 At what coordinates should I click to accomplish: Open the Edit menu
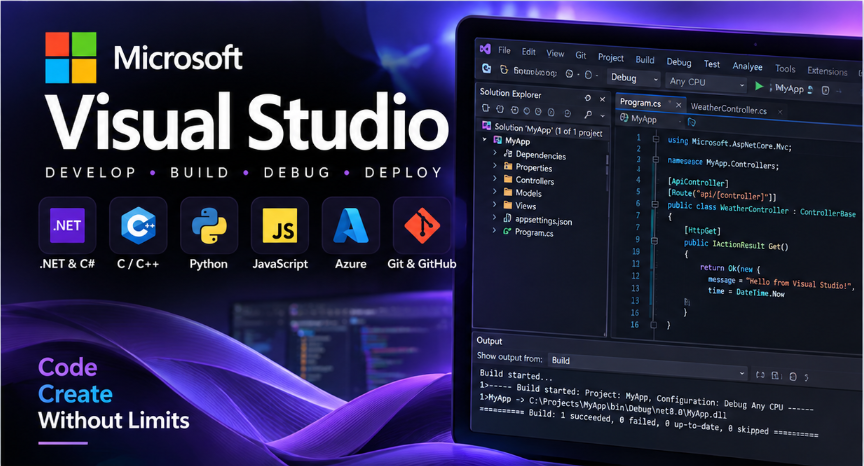pyautogui.click(x=528, y=52)
